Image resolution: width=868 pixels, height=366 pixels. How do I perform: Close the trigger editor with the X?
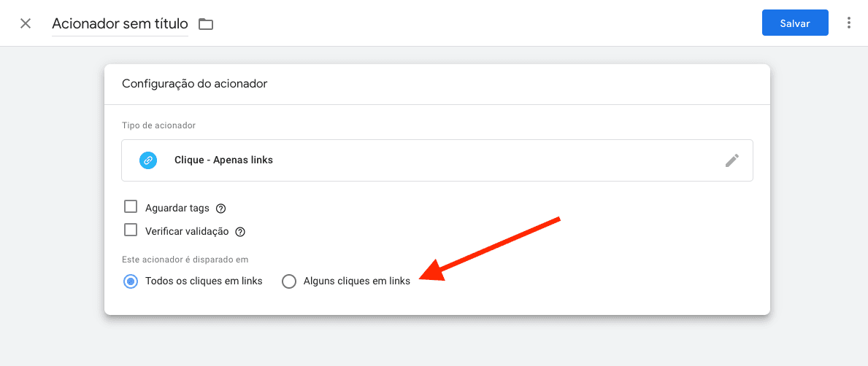[x=26, y=23]
